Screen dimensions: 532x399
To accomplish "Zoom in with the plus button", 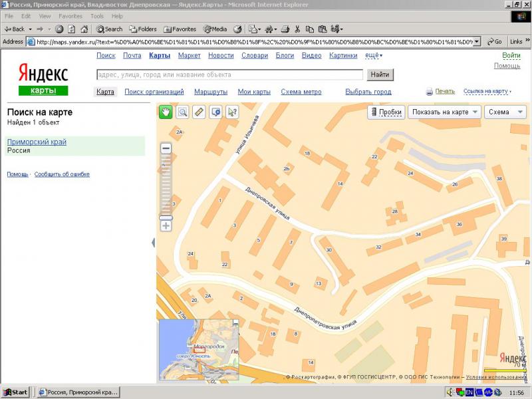I will (x=166, y=226).
